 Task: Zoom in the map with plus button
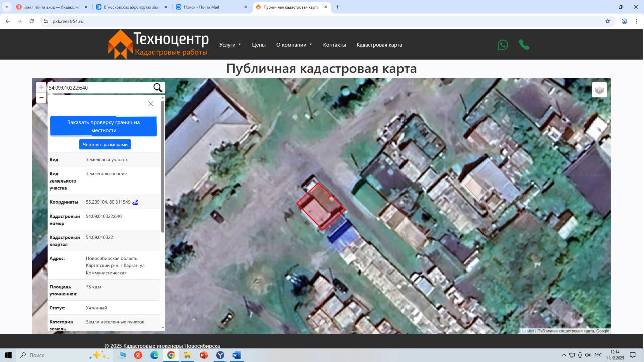click(x=41, y=87)
